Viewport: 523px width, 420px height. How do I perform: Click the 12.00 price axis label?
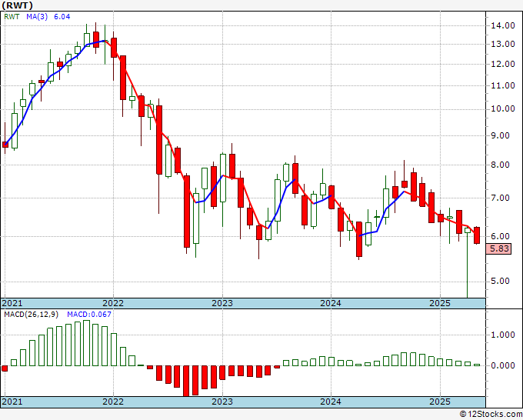[503, 64]
